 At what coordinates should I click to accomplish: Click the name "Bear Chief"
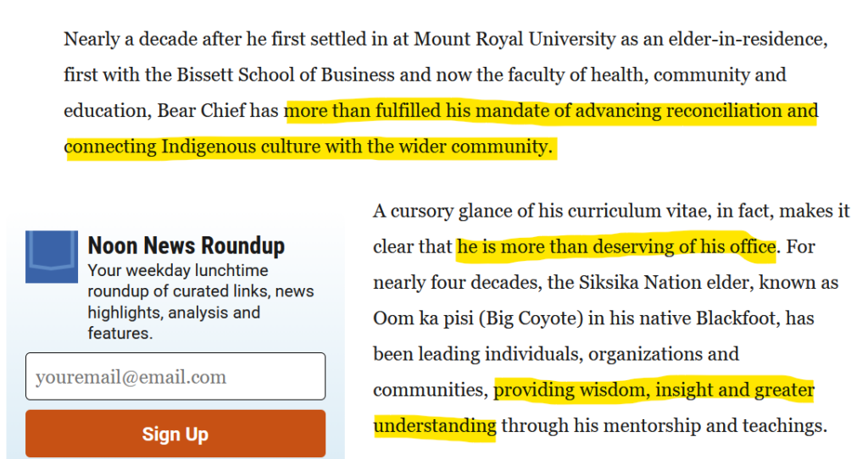pyautogui.click(x=201, y=111)
